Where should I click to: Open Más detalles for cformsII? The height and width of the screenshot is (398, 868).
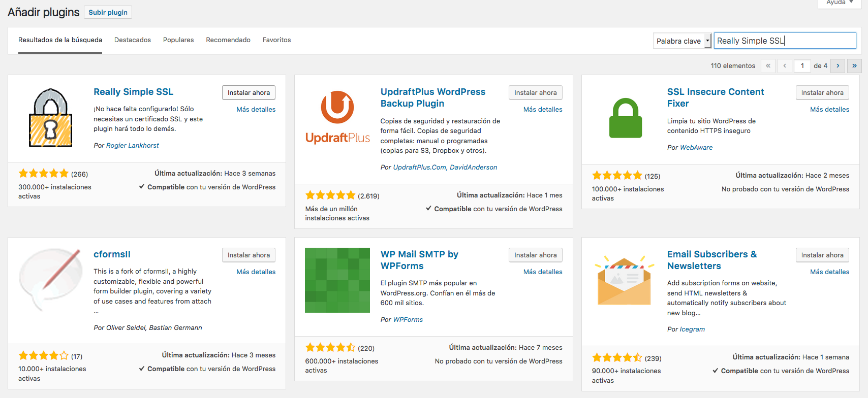pyautogui.click(x=256, y=272)
